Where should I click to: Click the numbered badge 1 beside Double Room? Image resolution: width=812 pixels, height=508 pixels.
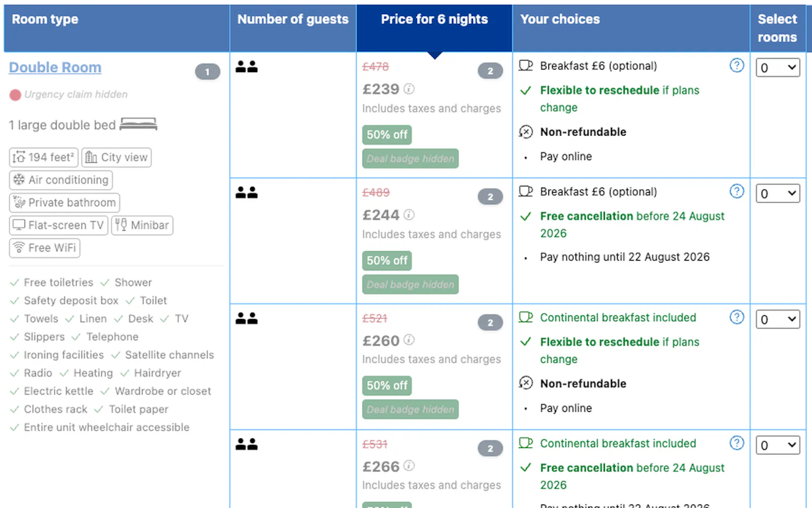coord(208,72)
